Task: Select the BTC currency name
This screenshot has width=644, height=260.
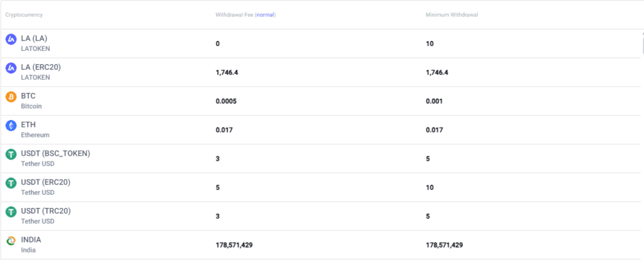Action: click(x=28, y=96)
